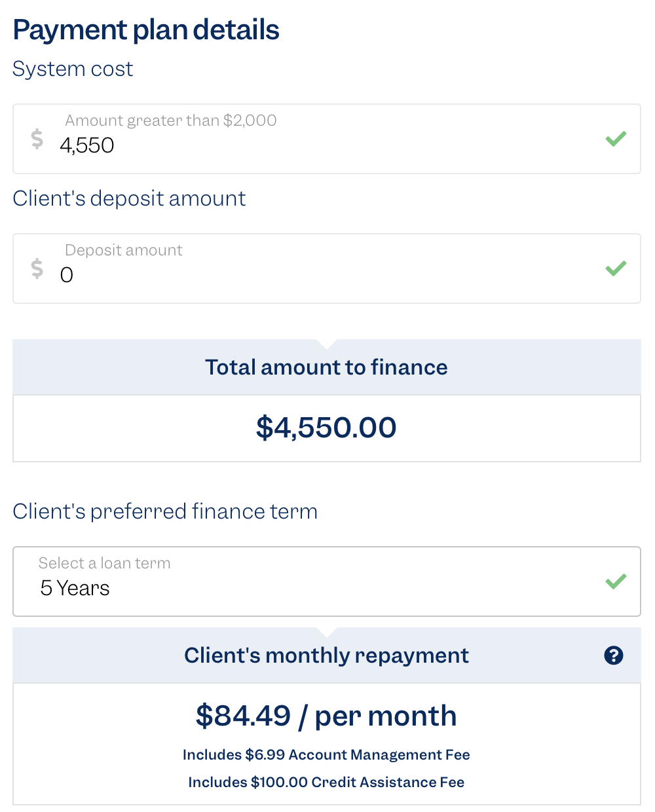
Task: Focus the deposit amount value 0
Action: click(x=67, y=275)
